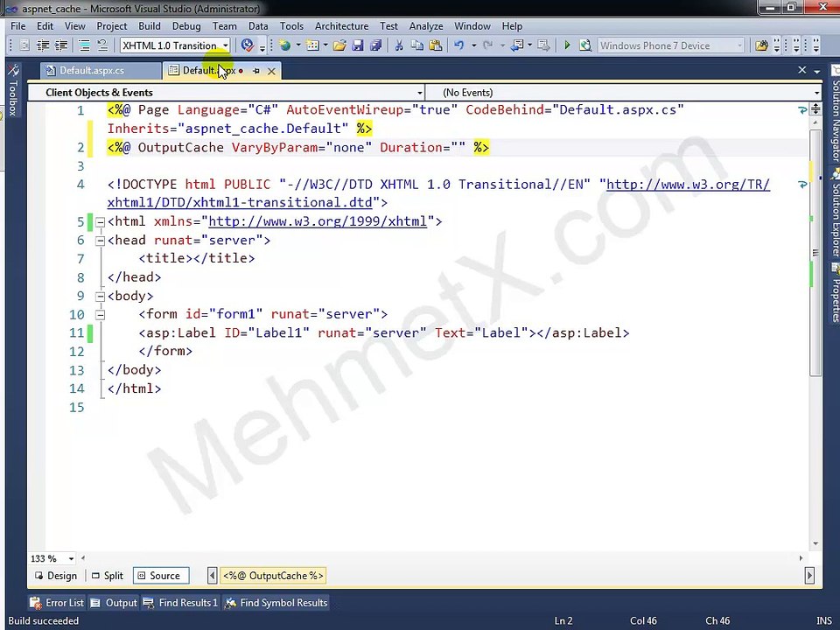This screenshot has height=630, width=840.
Task: Collapse the body element on line 9
Action: coord(100,297)
